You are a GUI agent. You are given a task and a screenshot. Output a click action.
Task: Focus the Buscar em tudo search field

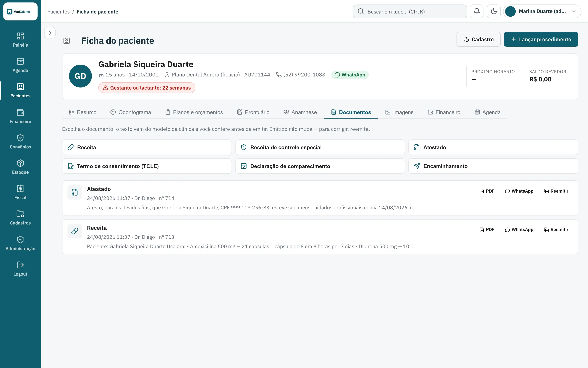tap(410, 11)
